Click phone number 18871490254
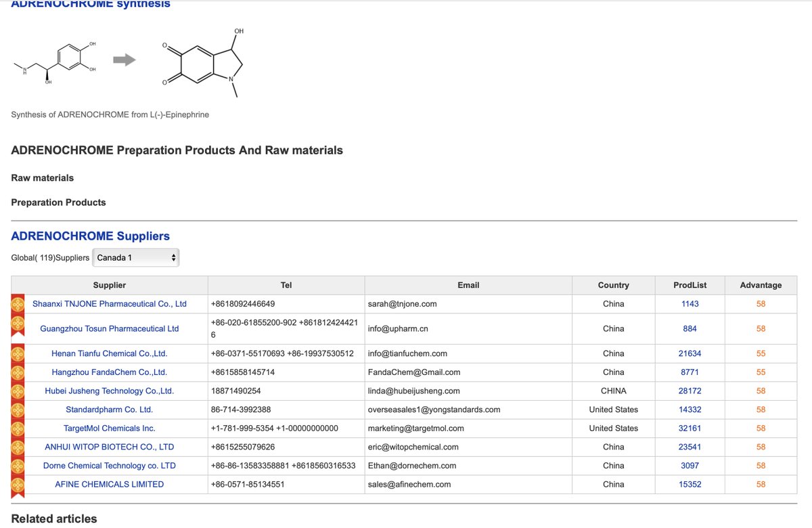Image resolution: width=812 pixels, height=528 pixels. pyautogui.click(x=235, y=391)
